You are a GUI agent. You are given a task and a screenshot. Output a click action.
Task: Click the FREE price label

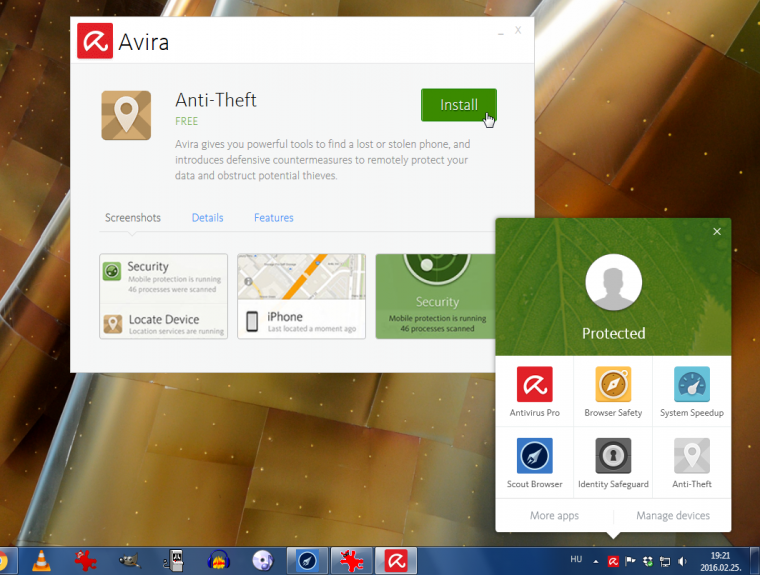(187, 121)
